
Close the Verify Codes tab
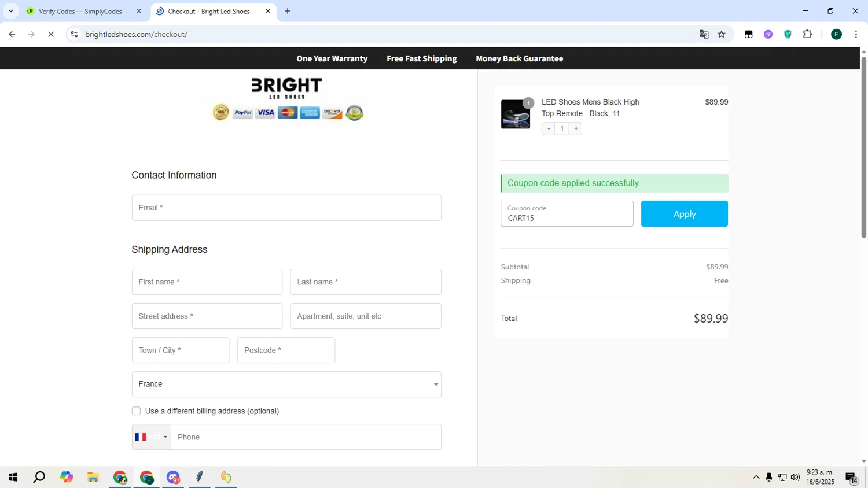click(x=139, y=11)
